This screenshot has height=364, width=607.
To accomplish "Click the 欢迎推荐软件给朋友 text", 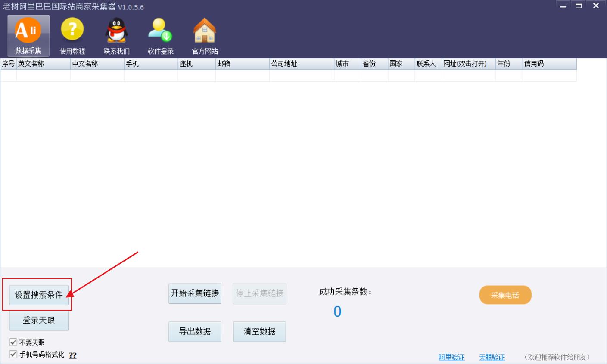I will pyautogui.click(x=557, y=357).
